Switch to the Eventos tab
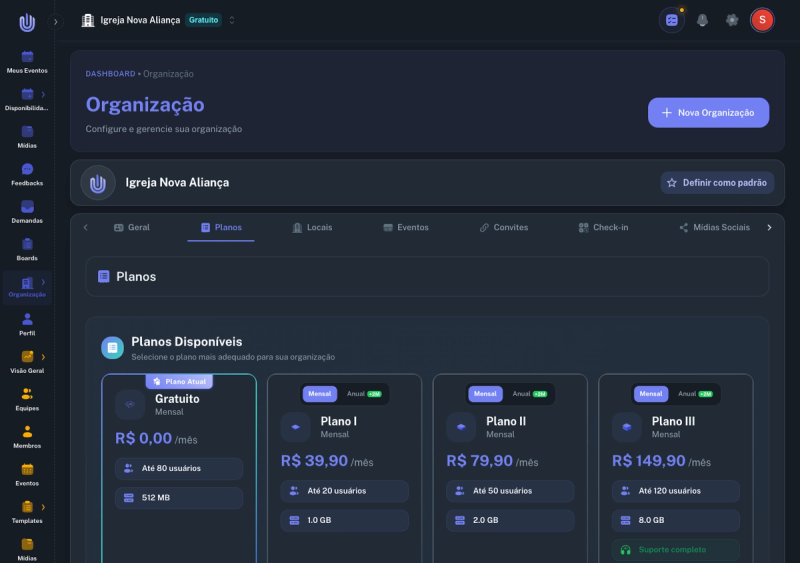 coord(406,228)
